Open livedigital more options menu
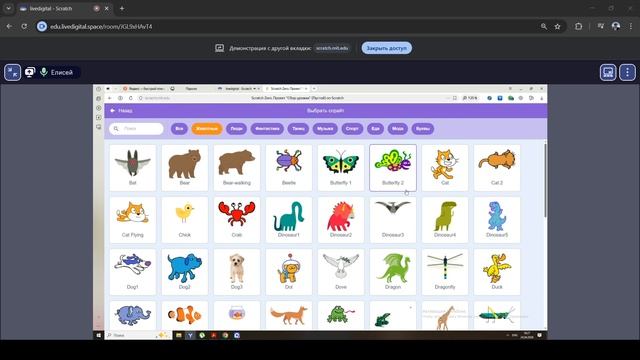Image resolution: width=640 pixels, height=360 pixels. (627, 72)
